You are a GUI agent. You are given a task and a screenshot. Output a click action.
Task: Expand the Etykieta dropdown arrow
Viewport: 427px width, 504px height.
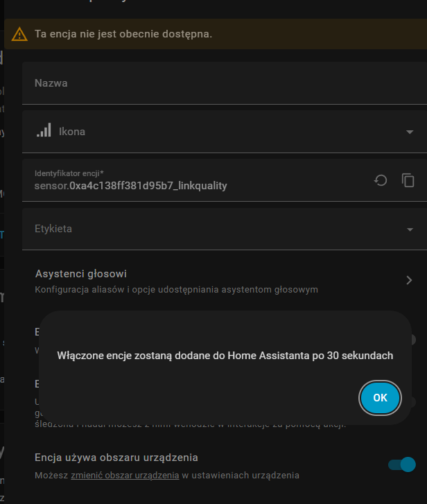point(410,229)
